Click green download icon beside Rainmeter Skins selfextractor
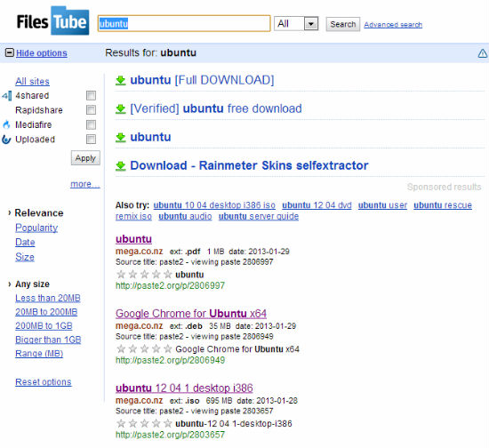 coord(121,166)
